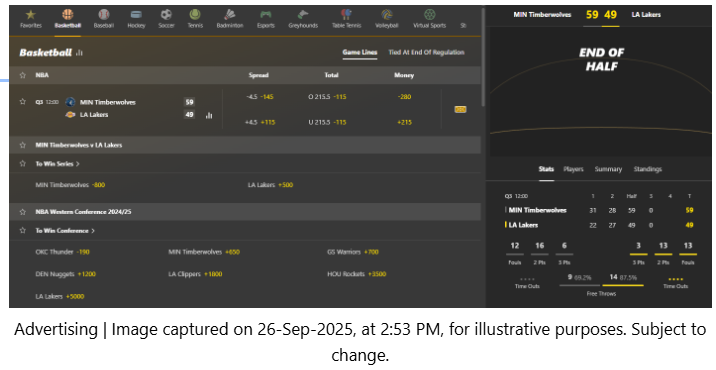Click the sports list vertical scrollbar
This screenshot has height=370, width=716.
483,57
